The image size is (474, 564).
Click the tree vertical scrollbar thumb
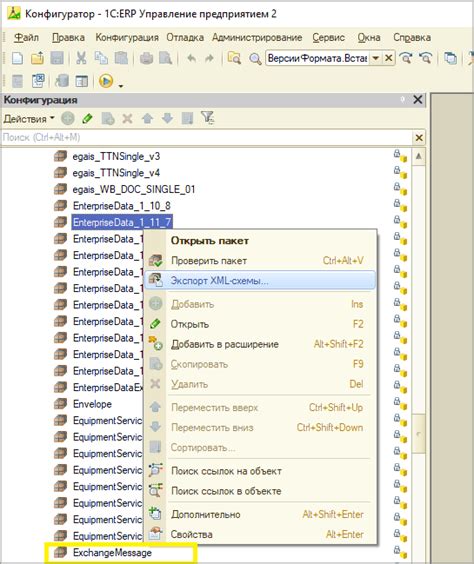[x=419, y=434]
